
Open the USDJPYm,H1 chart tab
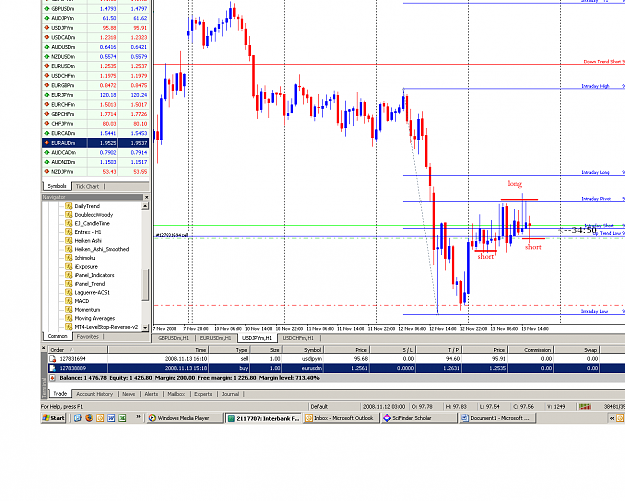click(x=257, y=338)
